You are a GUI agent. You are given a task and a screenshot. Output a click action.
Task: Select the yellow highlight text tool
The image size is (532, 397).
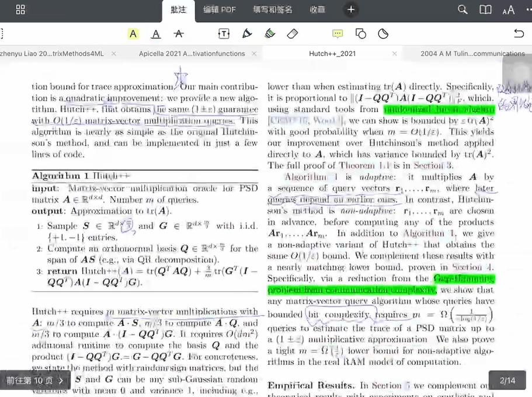click(x=133, y=34)
